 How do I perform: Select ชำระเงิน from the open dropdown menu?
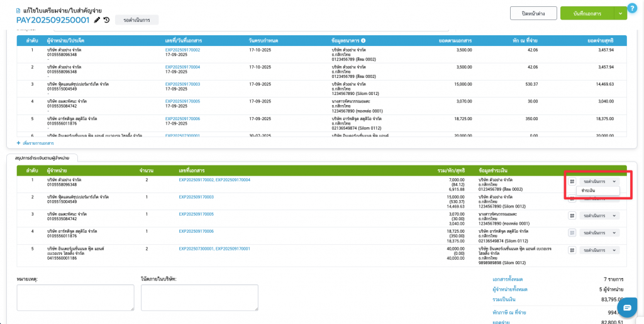[589, 191]
